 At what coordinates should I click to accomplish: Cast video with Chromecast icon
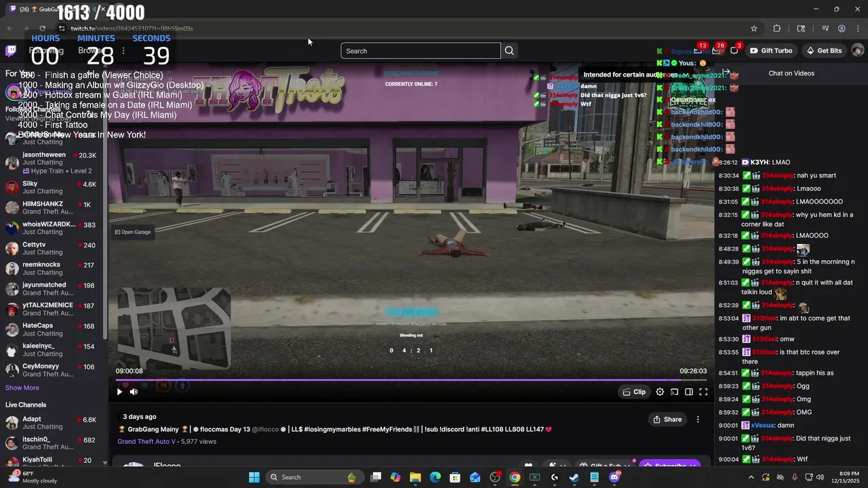675,392
